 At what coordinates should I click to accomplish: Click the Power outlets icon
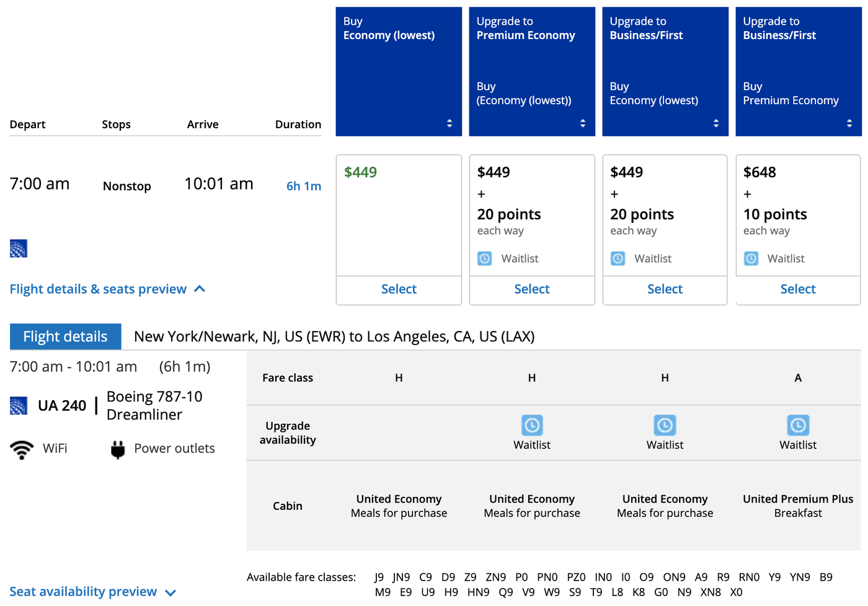pos(116,447)
